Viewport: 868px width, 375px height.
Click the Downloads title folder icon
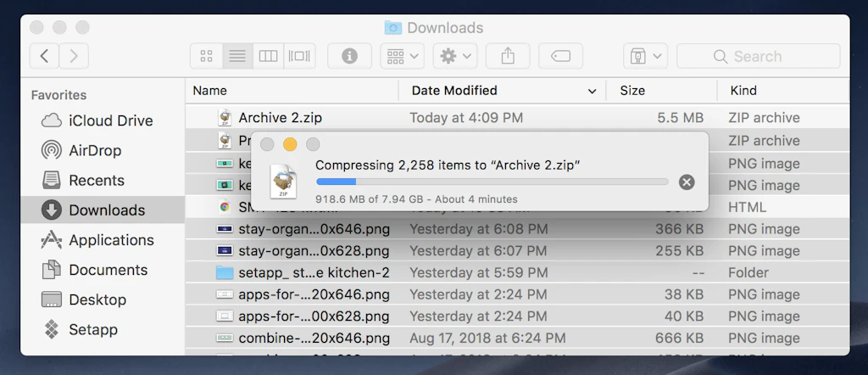(393, 27)
